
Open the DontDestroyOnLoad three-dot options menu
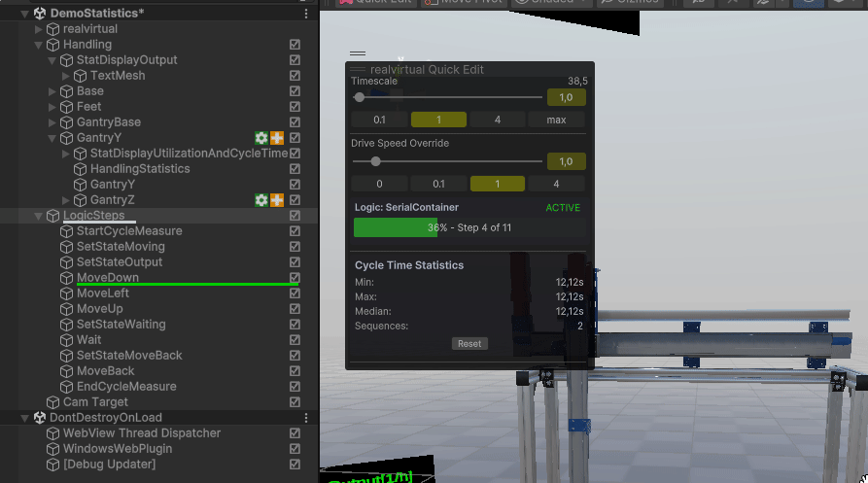pos(306,418)
